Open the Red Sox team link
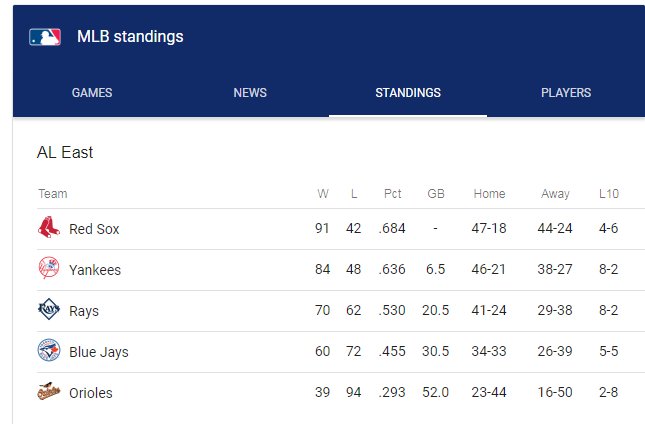The width and height of the screenshot is (645, 424). tap(94, 229)
